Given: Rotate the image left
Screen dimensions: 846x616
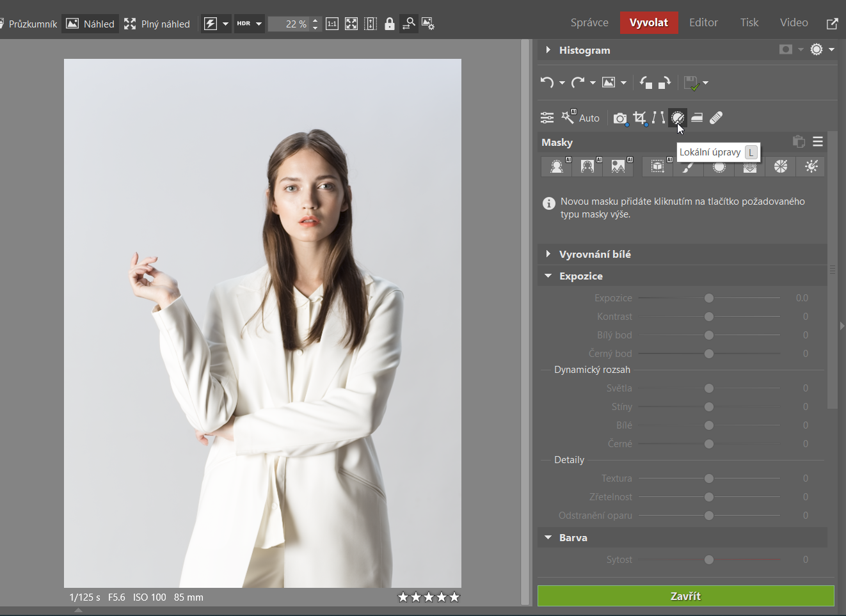Looking at the screenshot, I should 646,83.
